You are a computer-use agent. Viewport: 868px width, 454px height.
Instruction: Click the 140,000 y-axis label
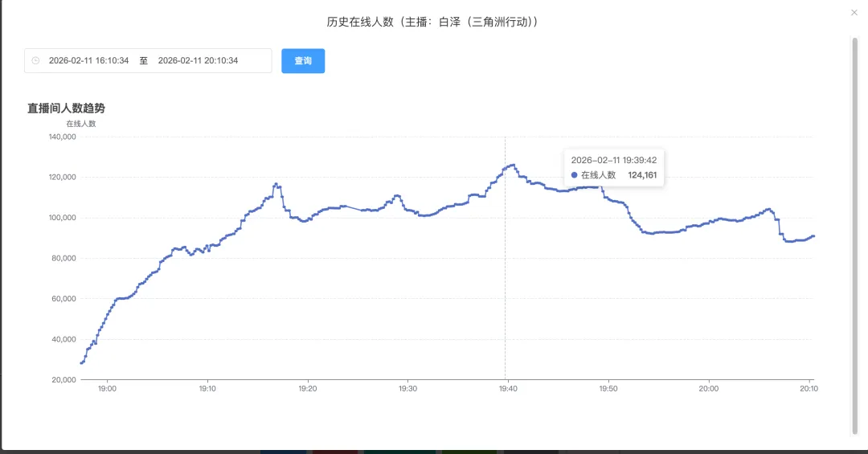[62, 137]
